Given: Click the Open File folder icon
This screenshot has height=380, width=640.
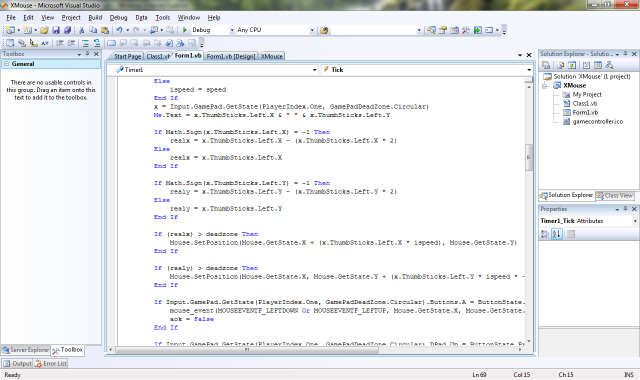Looking at the screenshot, I should tap(44, 30).
